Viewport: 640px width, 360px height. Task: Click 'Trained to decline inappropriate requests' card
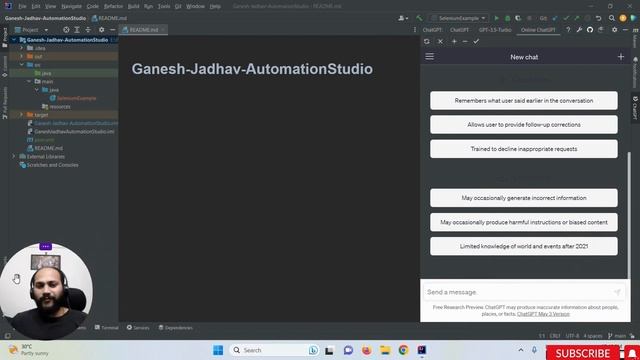point(524,149)
